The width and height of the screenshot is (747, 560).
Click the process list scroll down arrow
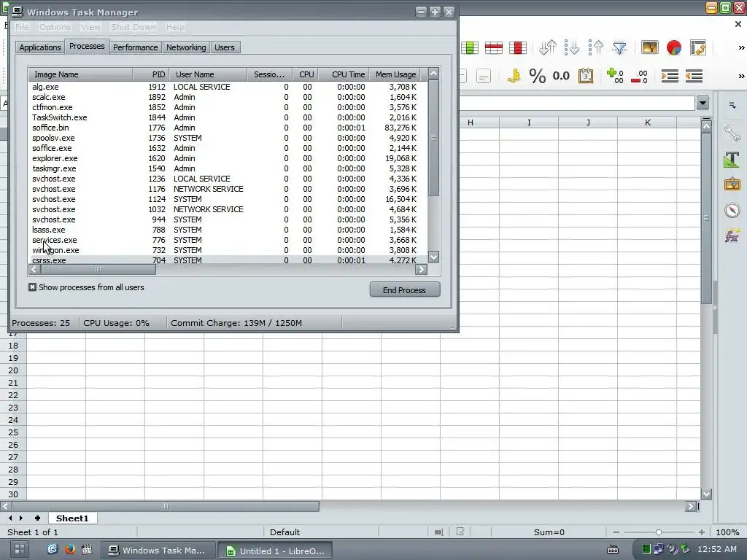(433, 257)
